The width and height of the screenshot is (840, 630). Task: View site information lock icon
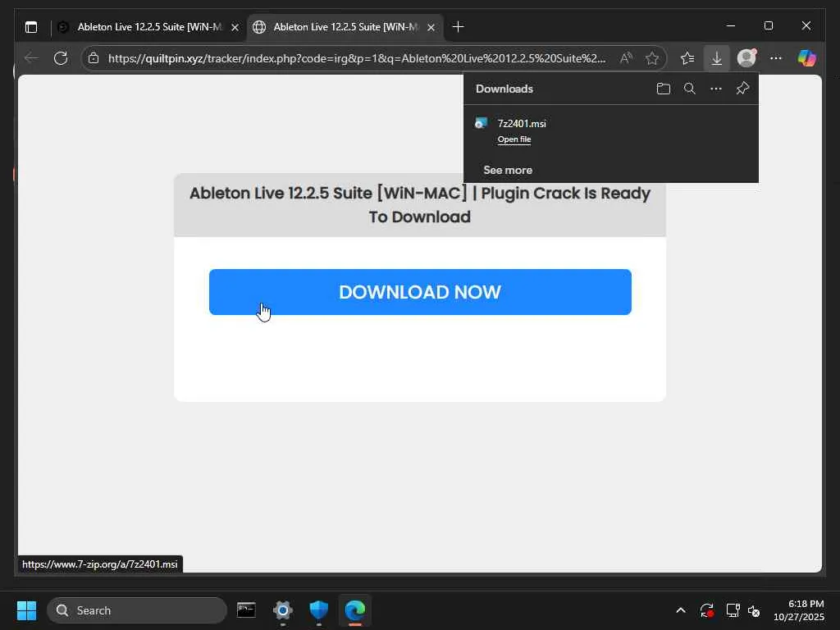click(94, 58)
